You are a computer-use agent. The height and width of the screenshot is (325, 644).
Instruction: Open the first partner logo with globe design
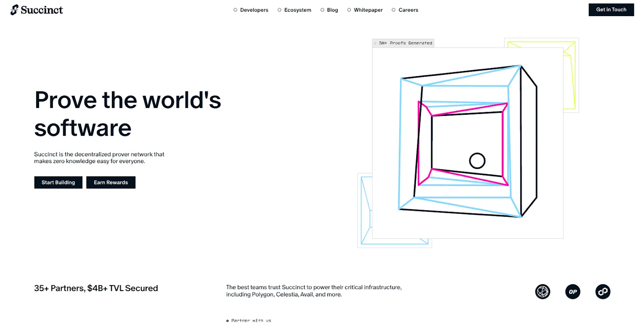(543, 292)
